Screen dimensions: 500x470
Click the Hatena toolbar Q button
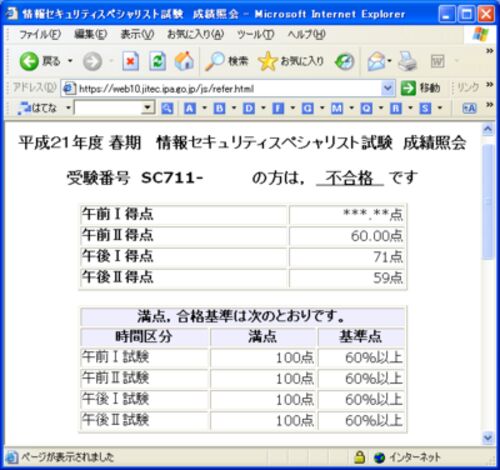click(366, 108)
